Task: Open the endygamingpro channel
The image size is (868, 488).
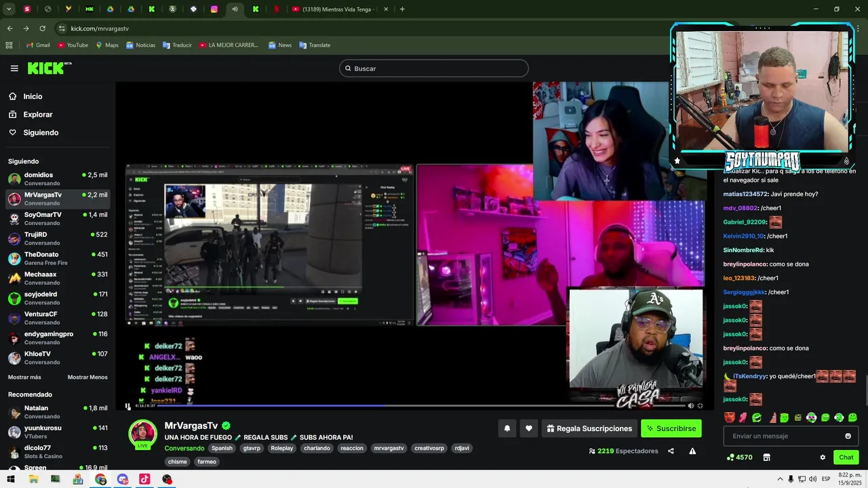Action: pos(58,338)
